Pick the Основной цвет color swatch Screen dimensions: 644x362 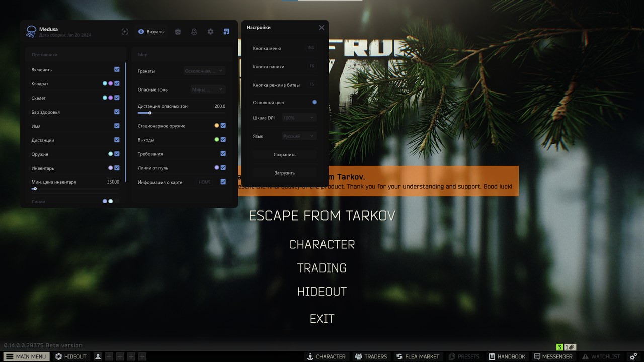[x=314, y=102]
